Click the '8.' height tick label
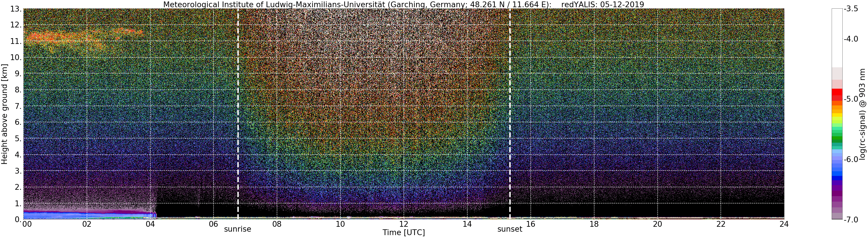Image resolution: width=868 pixels, height=238 pixels. [x=18, y=90]
